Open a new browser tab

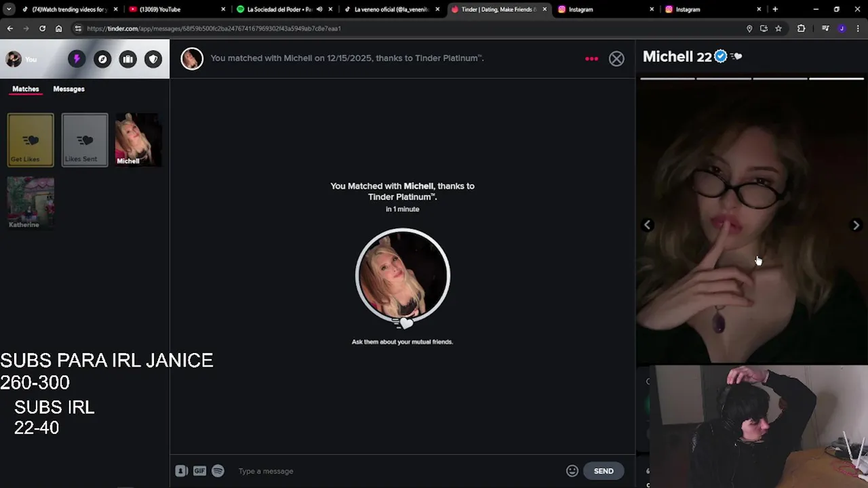pyautogui.click(x=775, y=9)
